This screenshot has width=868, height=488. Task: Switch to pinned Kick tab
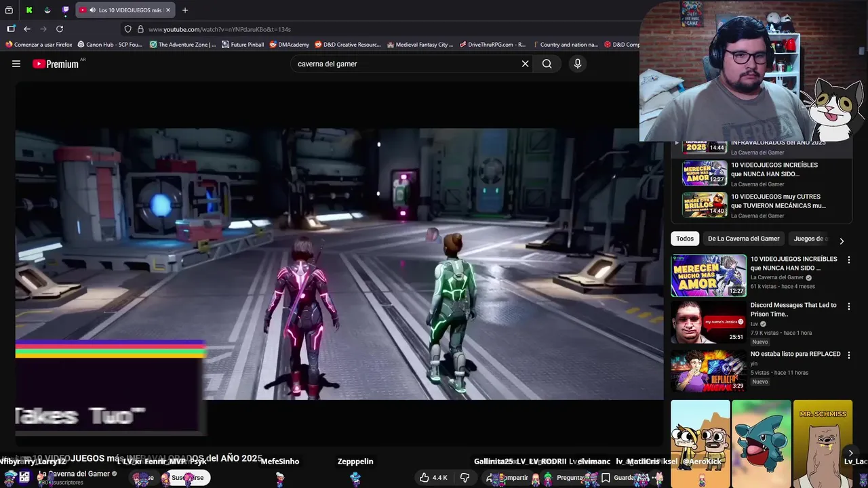(29, 10)
